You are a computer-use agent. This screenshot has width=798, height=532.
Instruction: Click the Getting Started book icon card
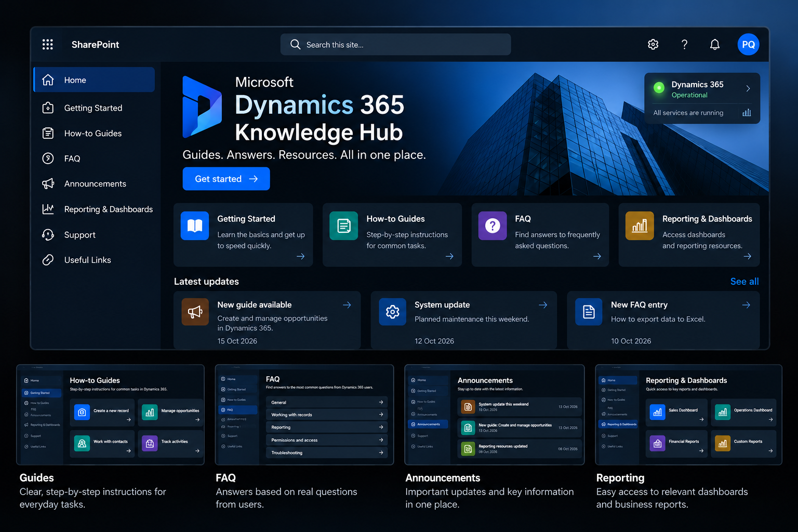pyautogui.click(x=195, y=225)
